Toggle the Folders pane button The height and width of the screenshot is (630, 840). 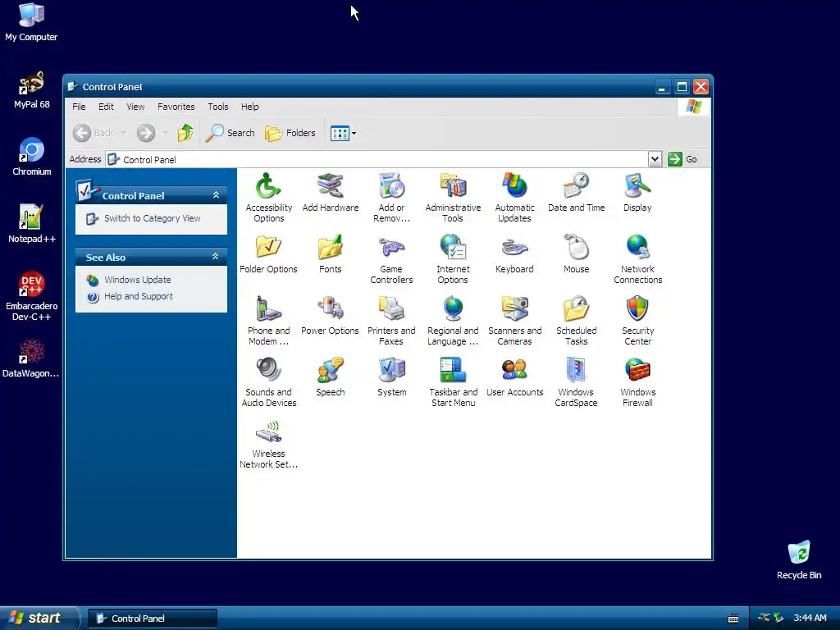(290, 133)
